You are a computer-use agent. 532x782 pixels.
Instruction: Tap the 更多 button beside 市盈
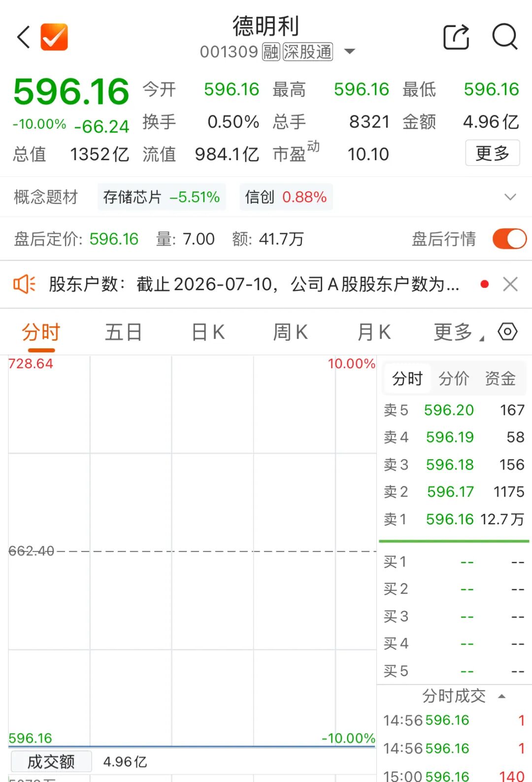(493, 153)
